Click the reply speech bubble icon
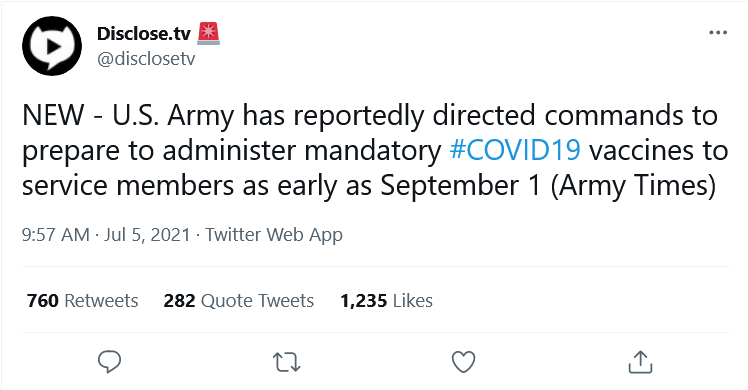Screen dimensions: 748x390 click(x=109, y=362)
